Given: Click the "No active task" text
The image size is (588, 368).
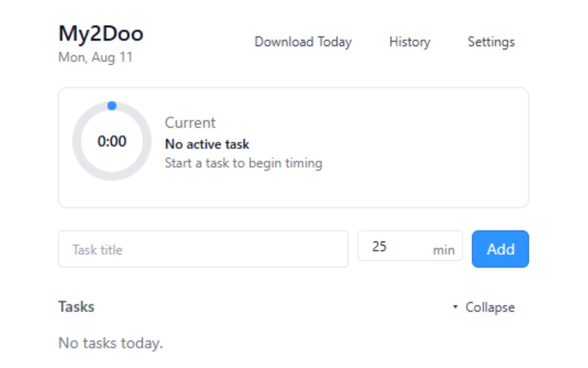Looking at the screenshot, I should click(207, 144).
